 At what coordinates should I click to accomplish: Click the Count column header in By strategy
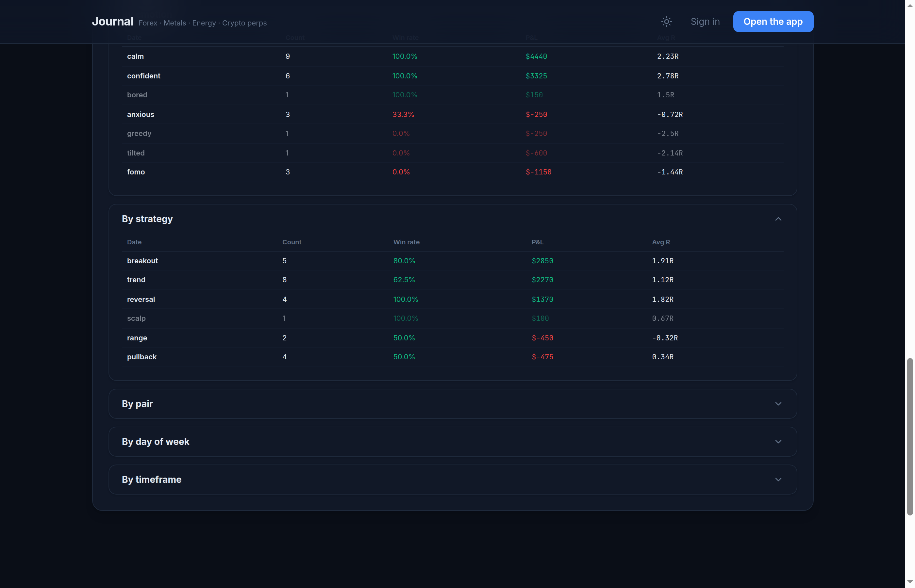292,242
